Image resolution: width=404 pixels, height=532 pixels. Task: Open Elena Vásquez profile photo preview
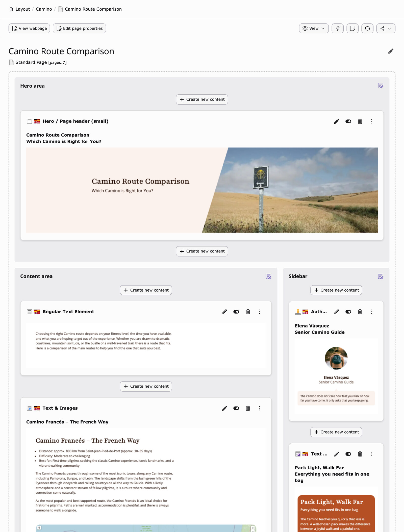pyautogui.click(x=336, y=358)
